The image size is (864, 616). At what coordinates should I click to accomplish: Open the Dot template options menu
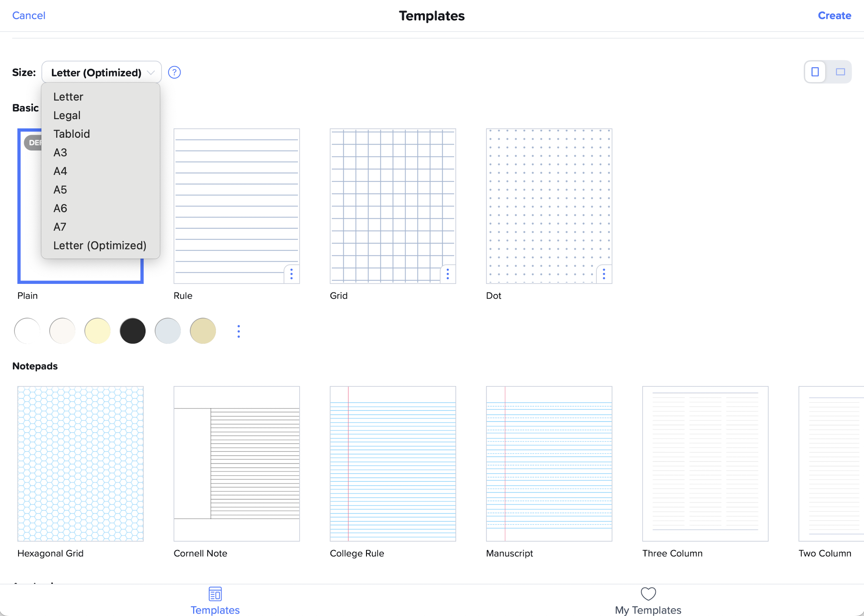click(604, 274)
